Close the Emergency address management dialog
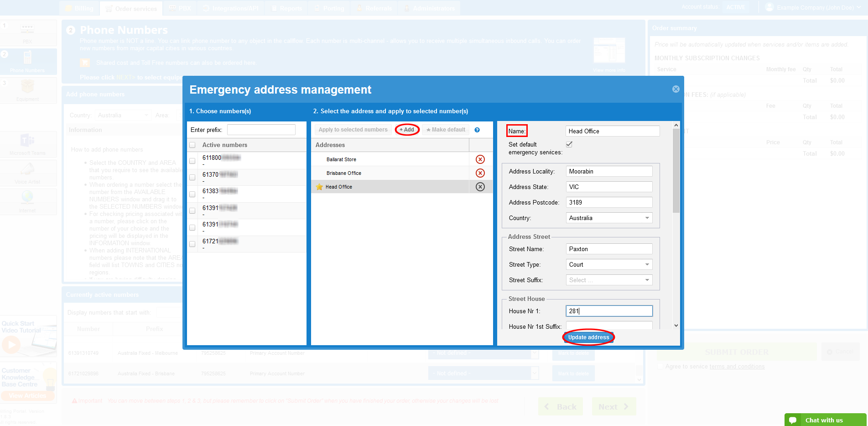Viewport: 868px width, 426px height. 676,89
